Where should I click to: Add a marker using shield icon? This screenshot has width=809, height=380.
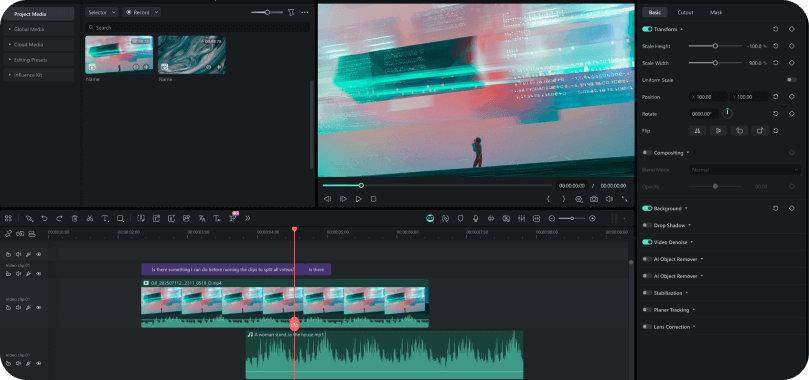click(461, 219)
